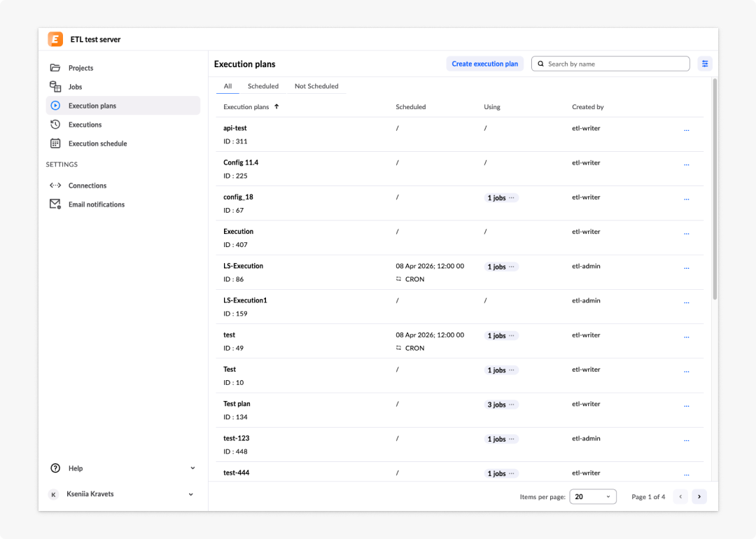Open the filter settings icon
This screenshot has height=539, width=756.
point(705,64)
